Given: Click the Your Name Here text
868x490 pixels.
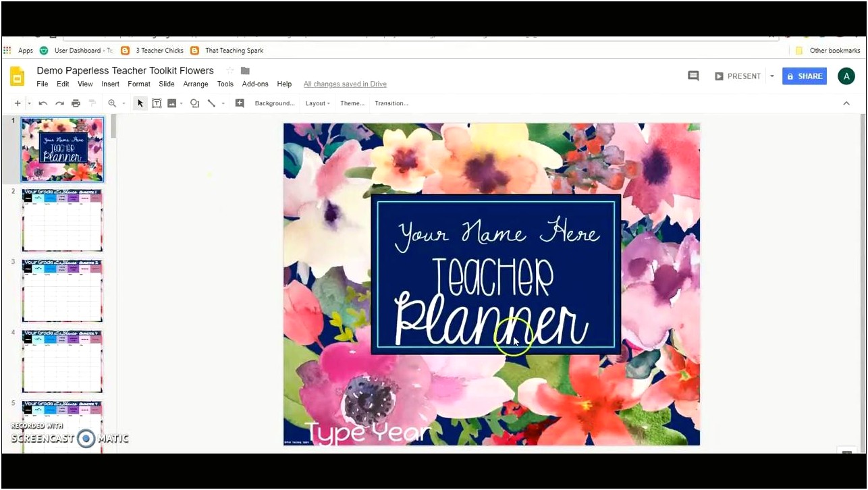Looking at the screenshot, I should 497,232.
